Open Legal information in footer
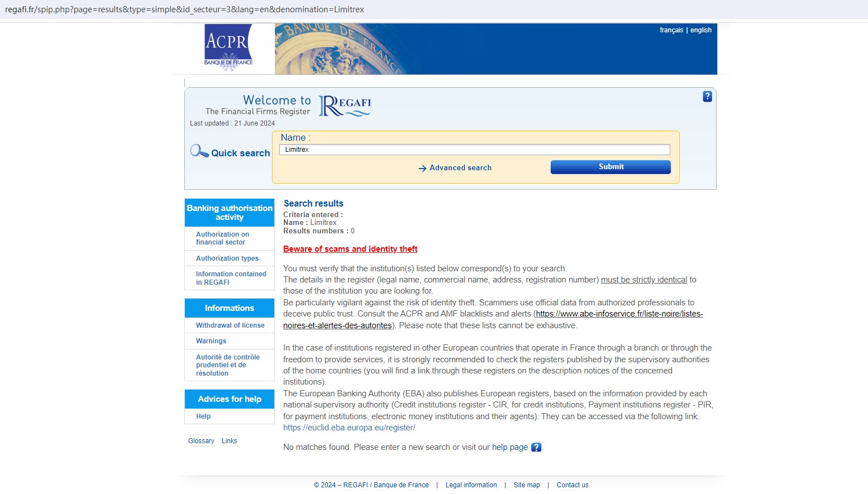The image size is (868, 494). [471, 485]
